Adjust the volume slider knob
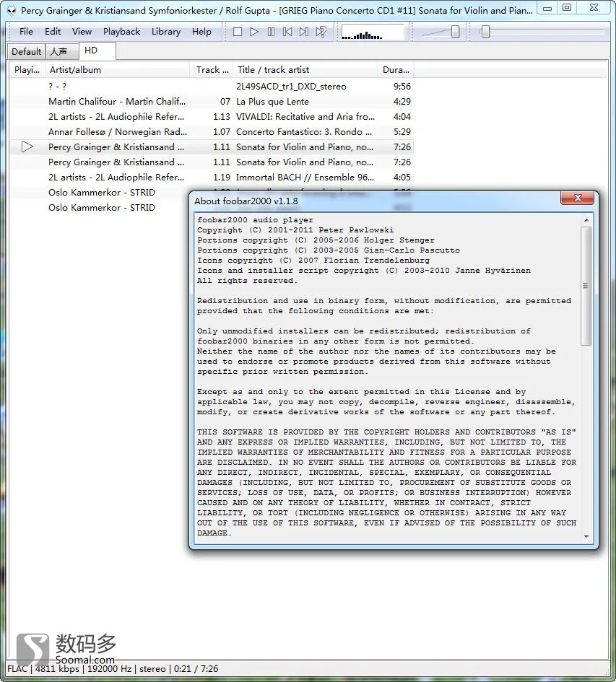Image resolution: width=616 pixels, height=682 pixels. pyautogui.click(x=455, y=32)
